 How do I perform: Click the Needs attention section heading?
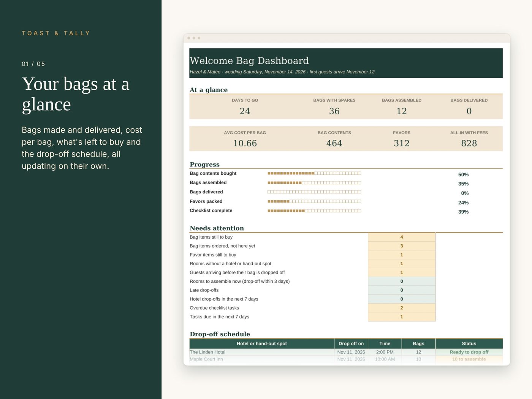(217, 228)
